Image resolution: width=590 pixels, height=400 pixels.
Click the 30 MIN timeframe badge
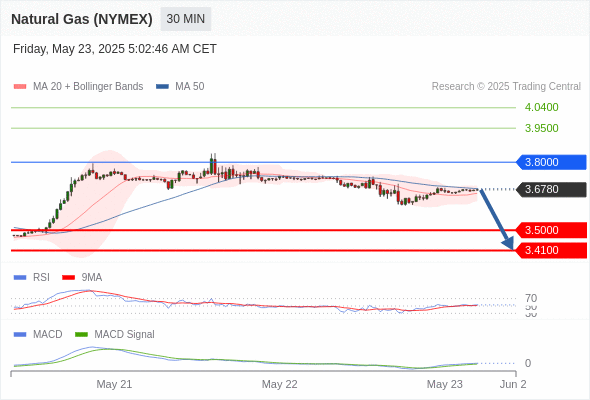(x=186, y=19)
